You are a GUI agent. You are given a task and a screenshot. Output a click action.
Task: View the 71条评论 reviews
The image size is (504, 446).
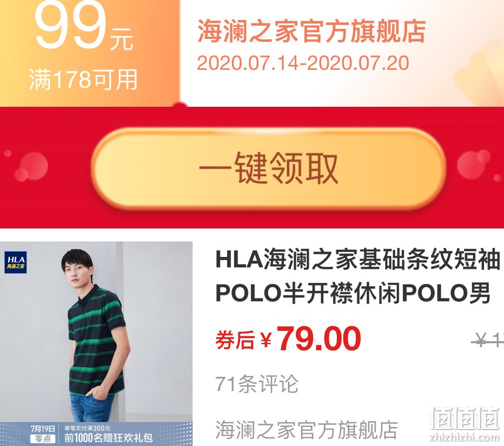point(257,384)
